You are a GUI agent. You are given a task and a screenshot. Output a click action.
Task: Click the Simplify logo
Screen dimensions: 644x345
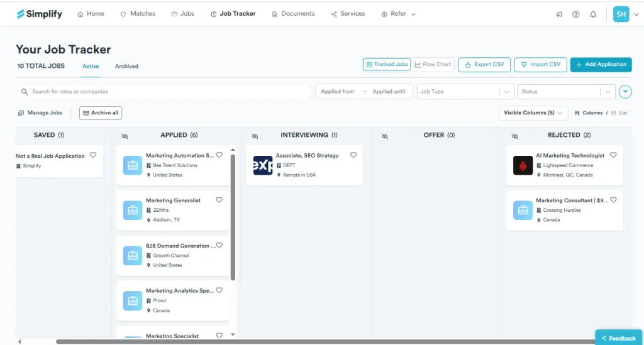[40, 14]
